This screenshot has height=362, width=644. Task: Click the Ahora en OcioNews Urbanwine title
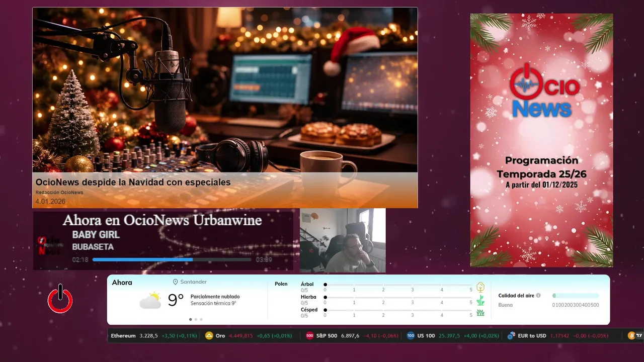click(x=162, y=220)
